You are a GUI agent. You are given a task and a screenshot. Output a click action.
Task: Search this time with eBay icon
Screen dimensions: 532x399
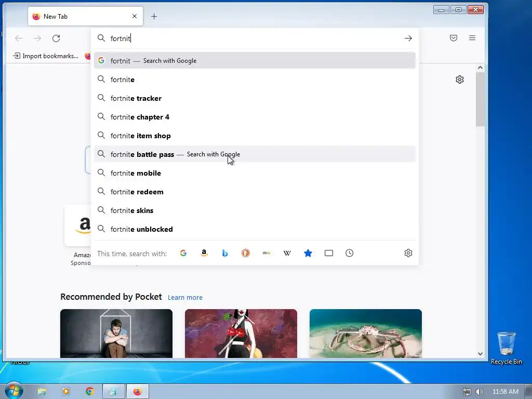click(x=267, y=253)
